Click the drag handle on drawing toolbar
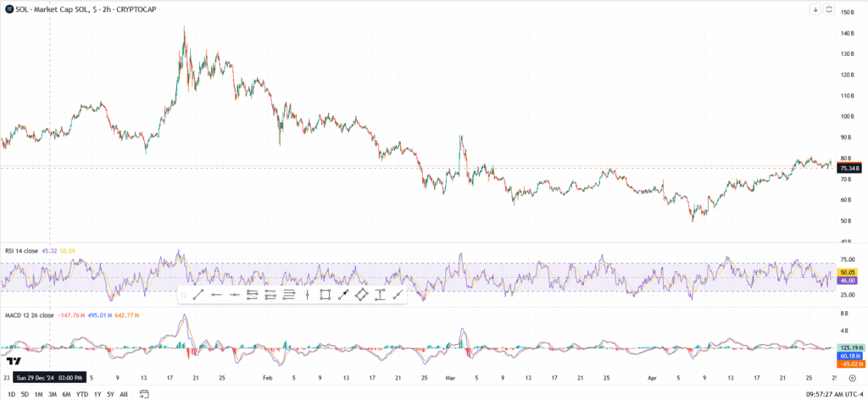The width and height of the screenshot is (868, 400). pos(183,295)
